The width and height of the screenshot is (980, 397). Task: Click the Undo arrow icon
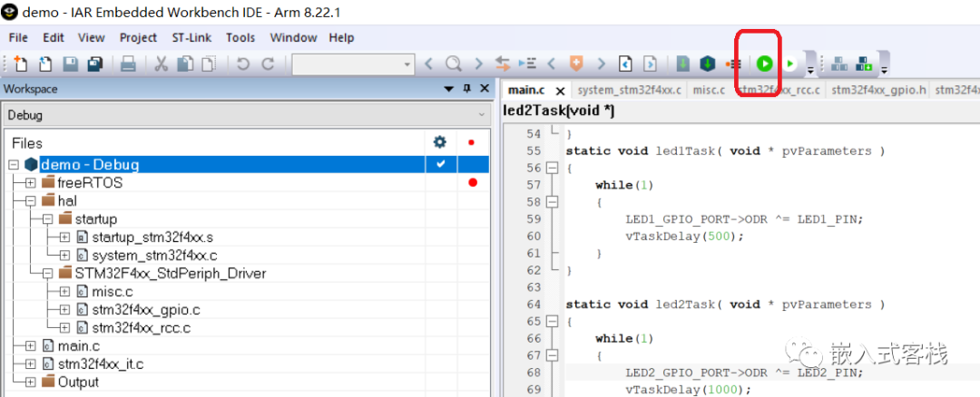click(x=243, y=63)
